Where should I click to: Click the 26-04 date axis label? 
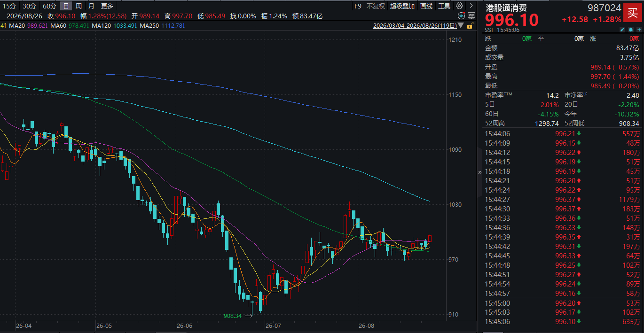click(23, 326)
